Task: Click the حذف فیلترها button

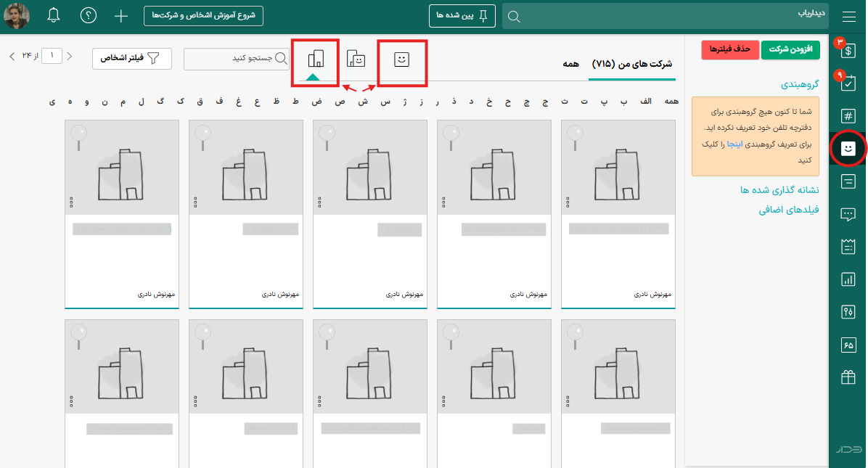Action: tap(730, 50)
